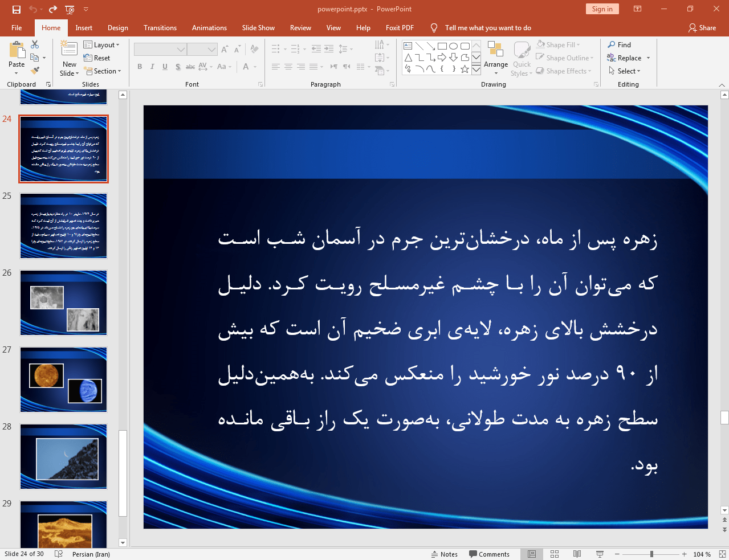The width and height of the screenshot is (729, 560).
Task: Toggle Align Right paragraph alignment
Action: pyautogui.click(x=300, y=67)
